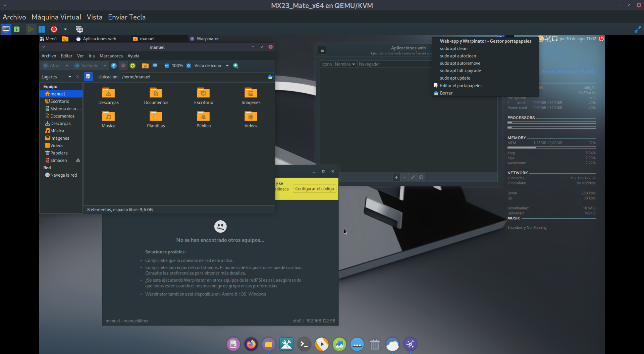Show the graphical console in virt-viewer toolbar
The width and height of the screenshot is (644, 354).
coord(6,29)
